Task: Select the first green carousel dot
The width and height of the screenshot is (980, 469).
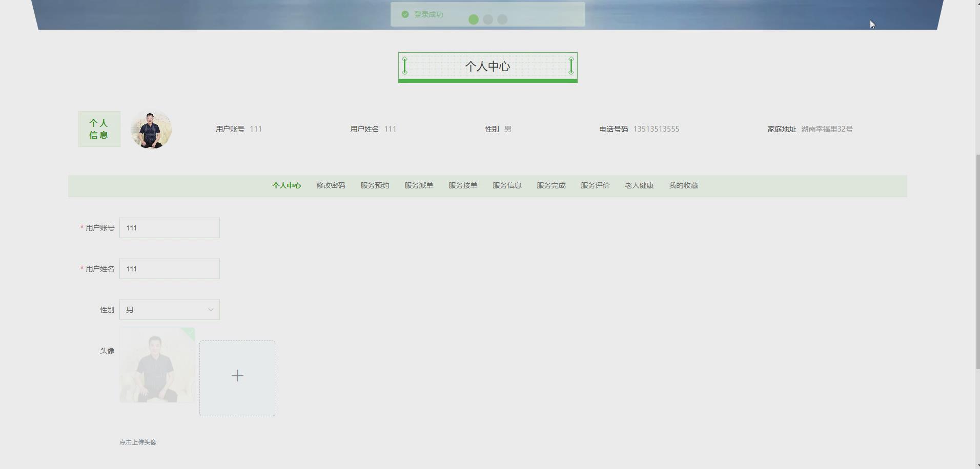Action: pyautogui.click(x=474, y=19)
